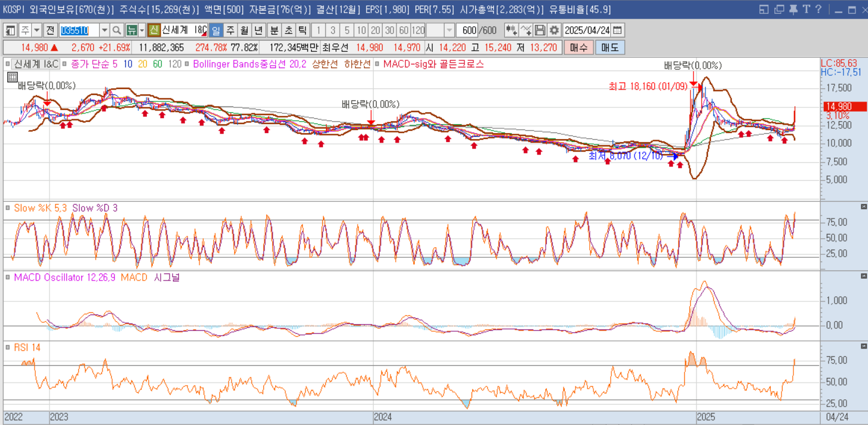Click the 매도 sell button
The image size is (868, 425).
pyautogui.click(x=610, y=48)
